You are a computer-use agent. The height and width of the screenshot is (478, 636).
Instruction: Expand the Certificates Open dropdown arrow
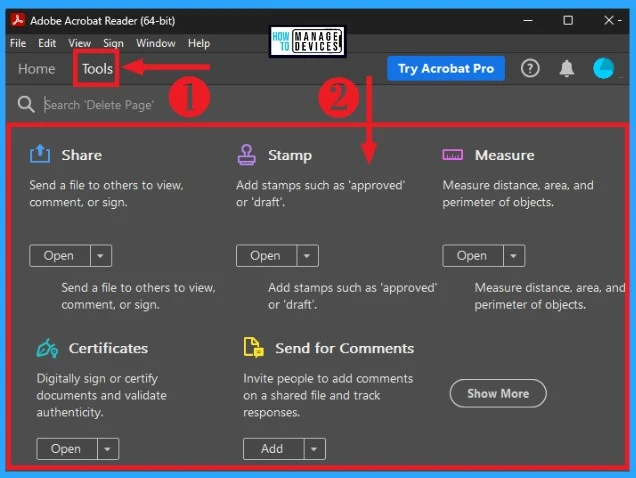(x=107, y=449)
